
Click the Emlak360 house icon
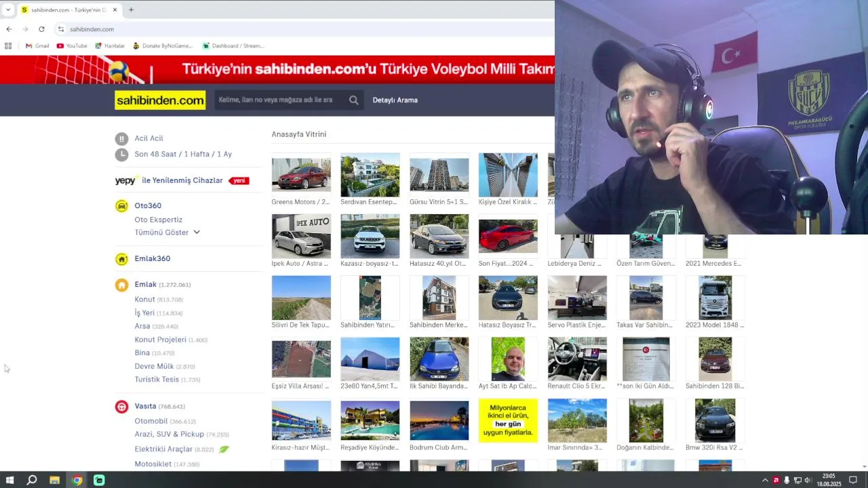(x=121, y=259)
